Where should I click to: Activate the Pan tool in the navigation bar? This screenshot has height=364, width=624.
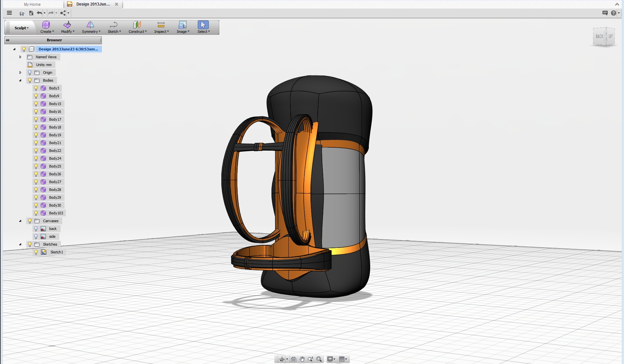(302, 359)
